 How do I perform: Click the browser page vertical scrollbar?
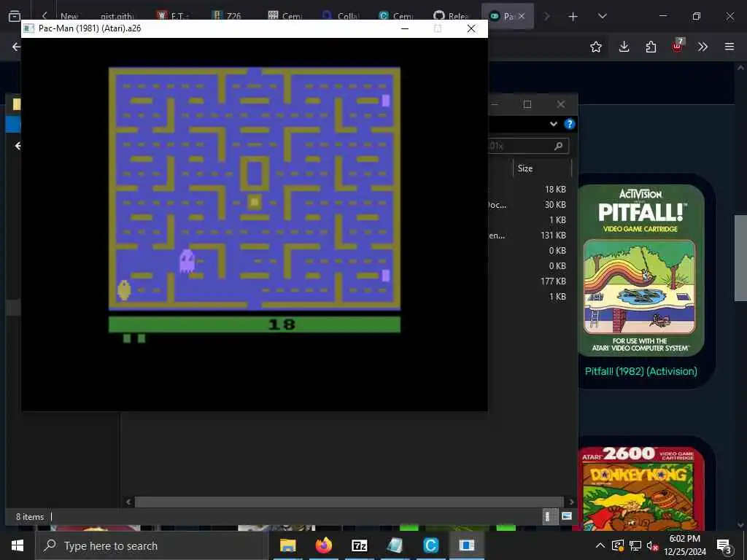click(740, 258)
